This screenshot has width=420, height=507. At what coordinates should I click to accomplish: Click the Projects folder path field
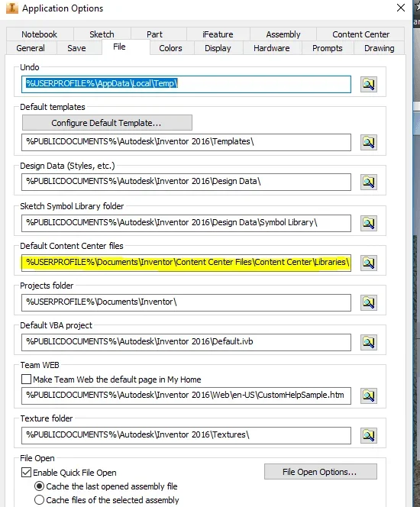point(186,302)
